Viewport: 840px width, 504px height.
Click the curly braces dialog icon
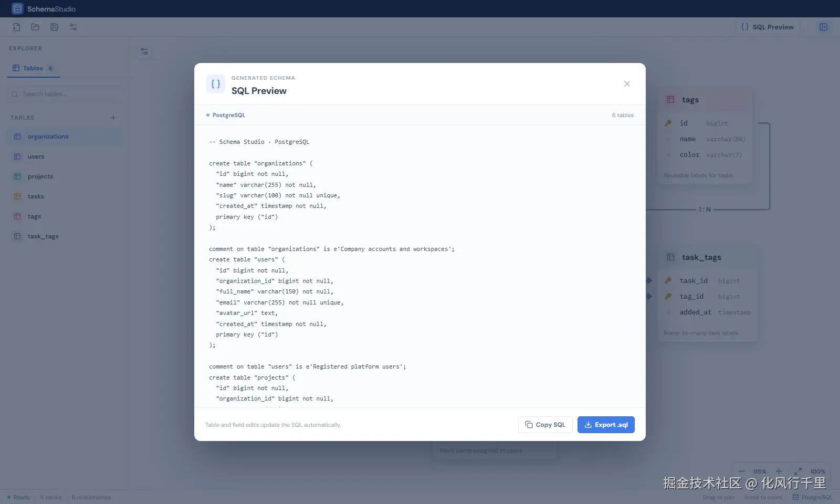216,84
